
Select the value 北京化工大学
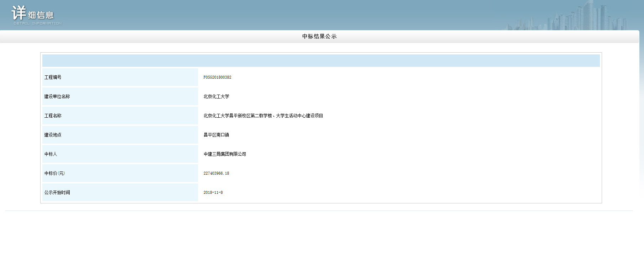pyautogui.click(x=216, y=96)
